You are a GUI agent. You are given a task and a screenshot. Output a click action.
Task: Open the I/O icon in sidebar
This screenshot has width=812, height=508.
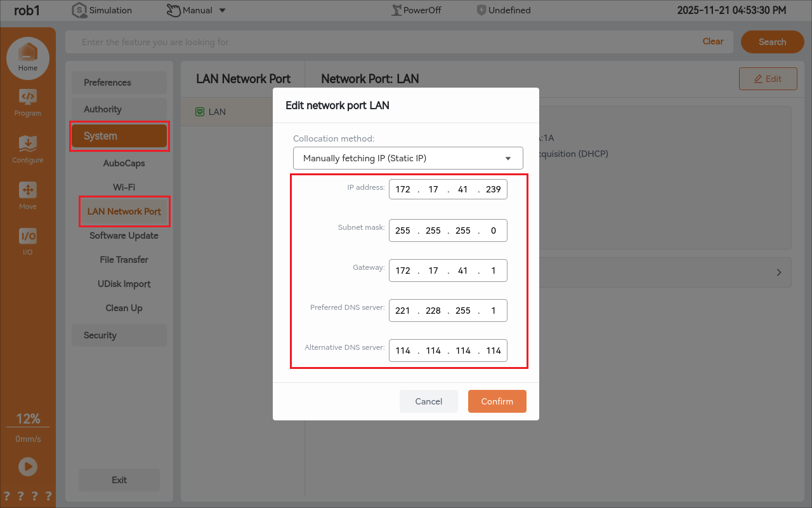point(27,236)
